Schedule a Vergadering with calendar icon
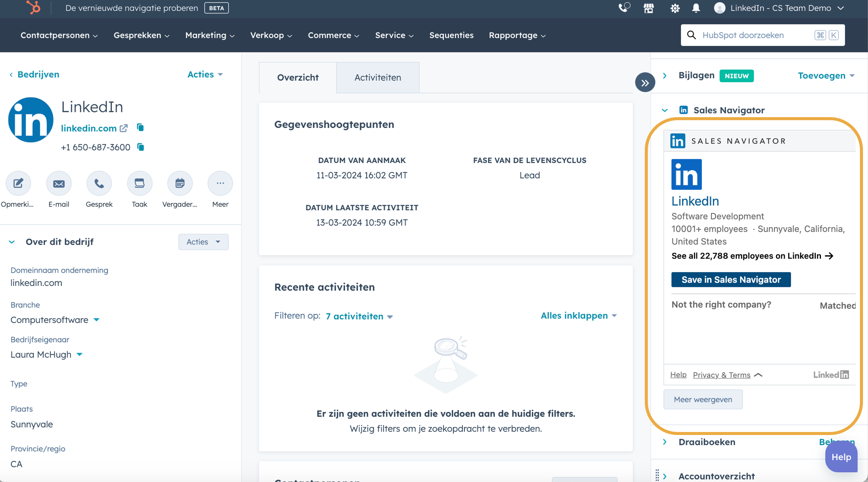The width and height of the screenshot is (868, 482). click(180, 183)
